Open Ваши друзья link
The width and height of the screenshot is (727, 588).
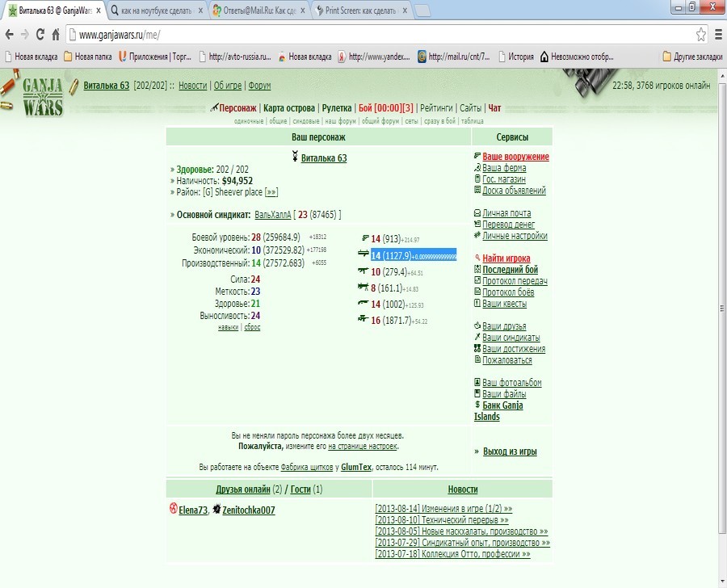[504, 326]
